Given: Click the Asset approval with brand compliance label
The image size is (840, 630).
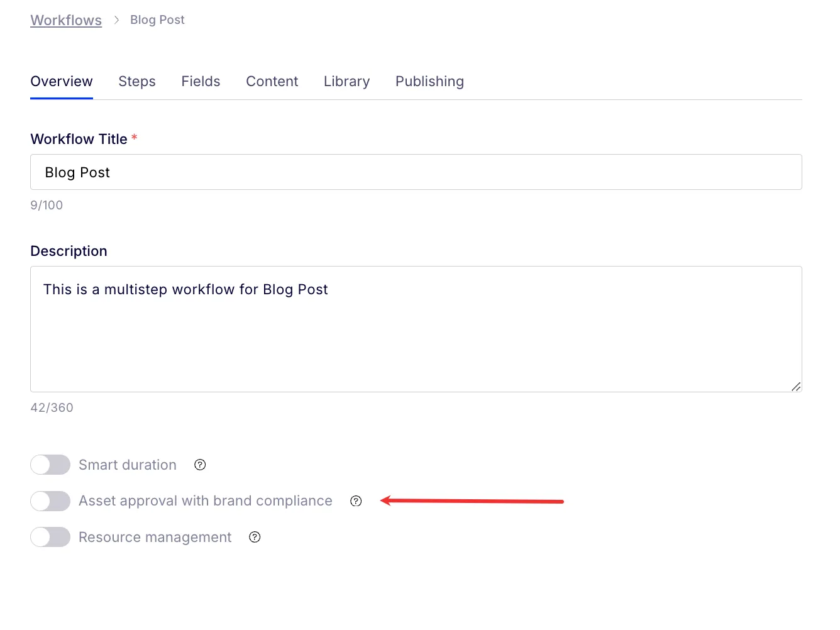Looking at the screenshot, I should 206,501.
